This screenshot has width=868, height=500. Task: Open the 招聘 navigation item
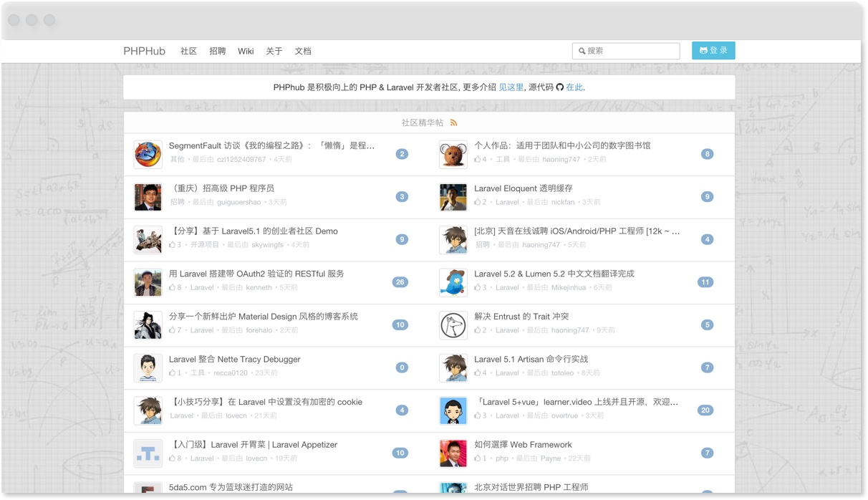pos(217,52)
